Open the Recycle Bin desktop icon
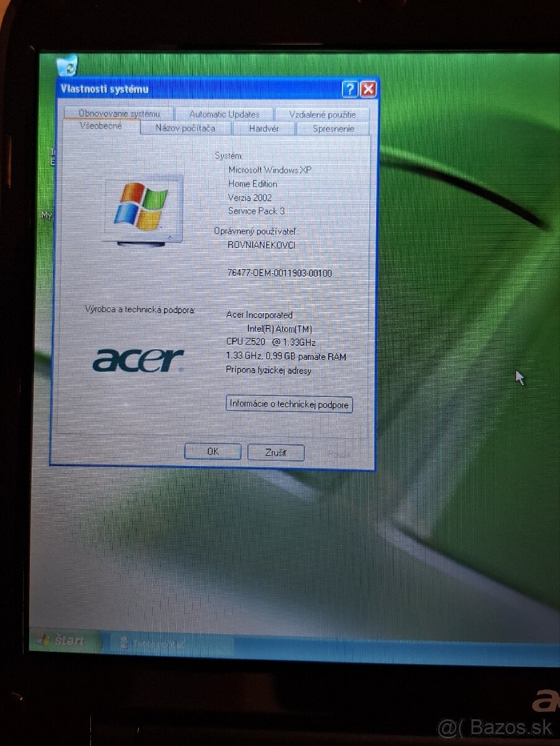 [67, 65]
